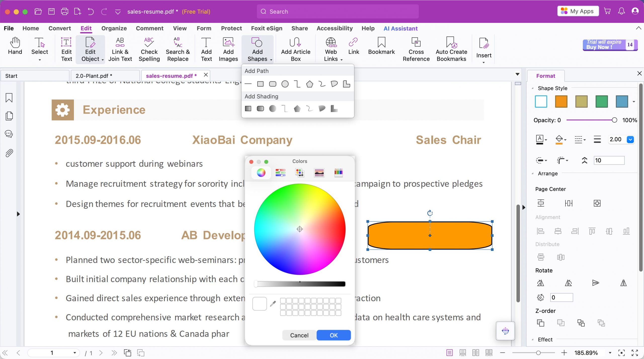Open the AI Assistant tab

pos(400,28)
